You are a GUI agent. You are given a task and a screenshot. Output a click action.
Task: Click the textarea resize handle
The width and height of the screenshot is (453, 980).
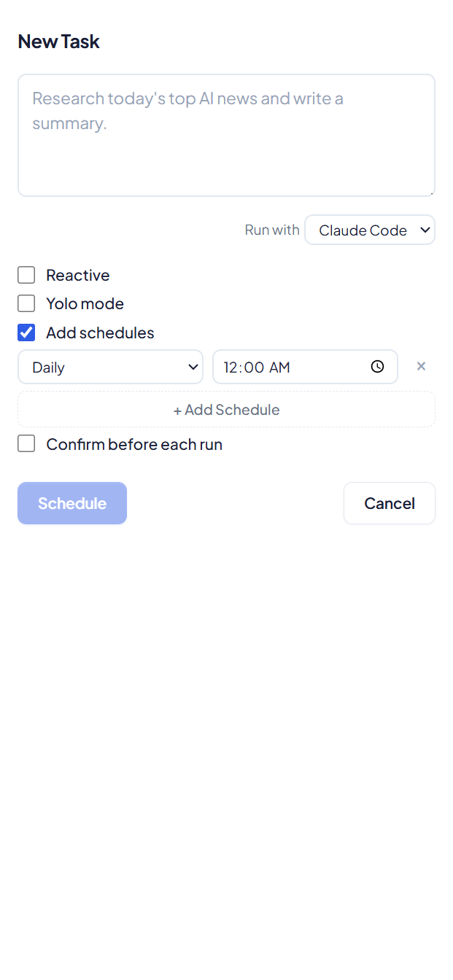[432, 192]
